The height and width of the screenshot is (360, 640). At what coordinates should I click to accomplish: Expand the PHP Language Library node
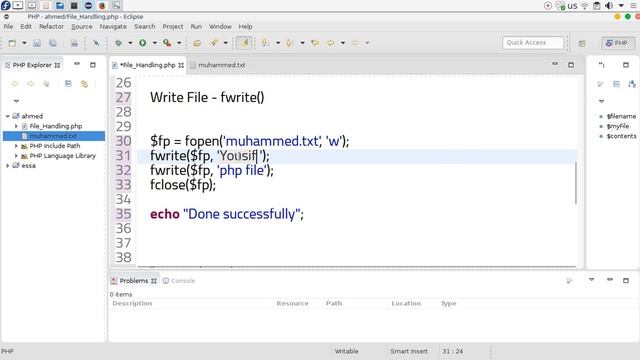click(16, 156)
